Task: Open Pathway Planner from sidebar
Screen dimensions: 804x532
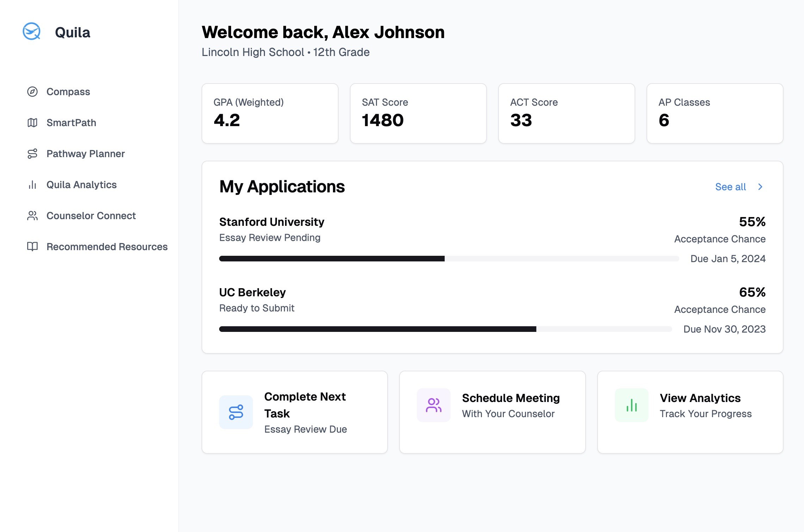Action: pyautogui.click(x=86, y=154)
